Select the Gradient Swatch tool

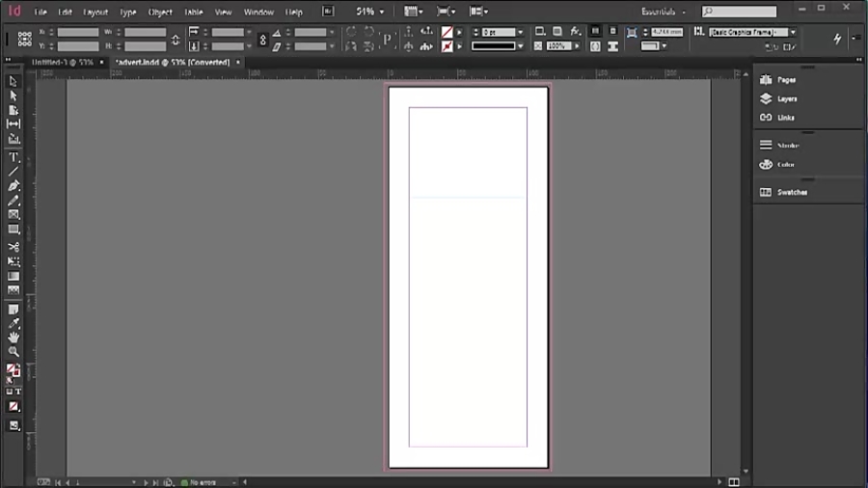click(14, 276)
